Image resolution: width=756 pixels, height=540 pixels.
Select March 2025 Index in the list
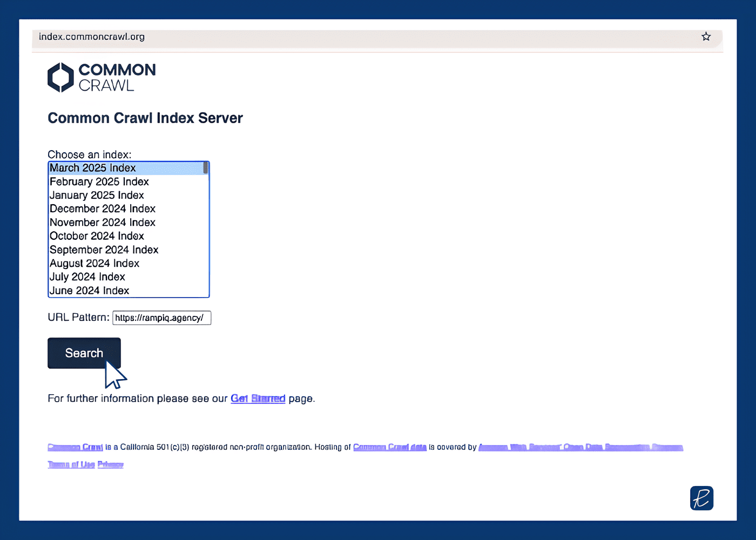(x=126, y=168)
